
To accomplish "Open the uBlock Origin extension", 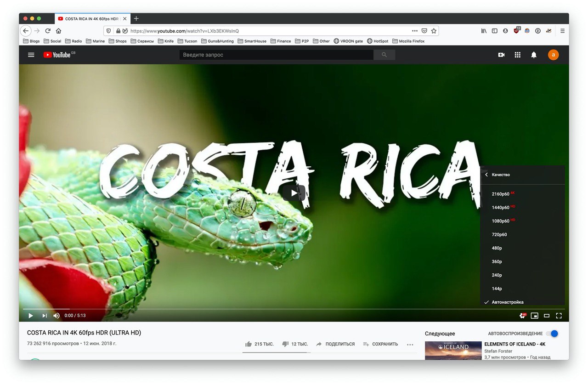I will pos(517,30).
